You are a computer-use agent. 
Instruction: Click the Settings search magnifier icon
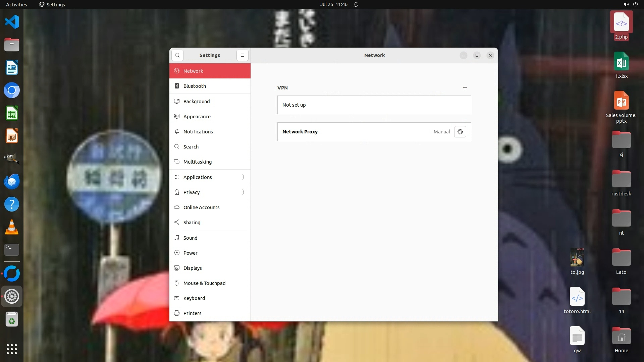tap(177, 55)
